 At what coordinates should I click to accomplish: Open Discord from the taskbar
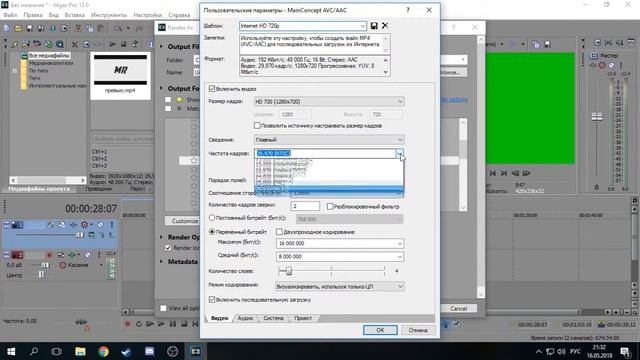149,351
